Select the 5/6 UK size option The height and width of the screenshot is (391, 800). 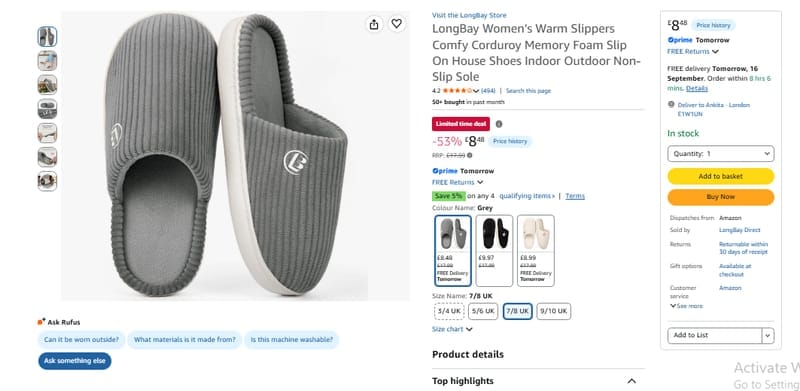[x=483, y=311]
